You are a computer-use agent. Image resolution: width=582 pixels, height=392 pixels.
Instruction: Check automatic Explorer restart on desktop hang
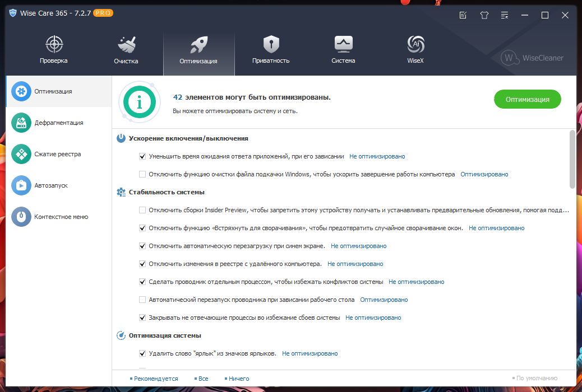pyautogui.click(x=142, y=300)
